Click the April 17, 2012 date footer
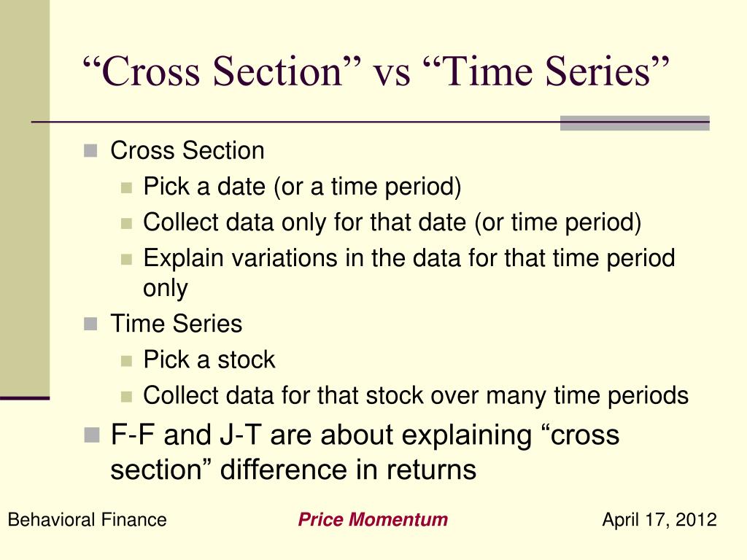The height and width of the screenshot is (560, 747). [x=659, y=519]
